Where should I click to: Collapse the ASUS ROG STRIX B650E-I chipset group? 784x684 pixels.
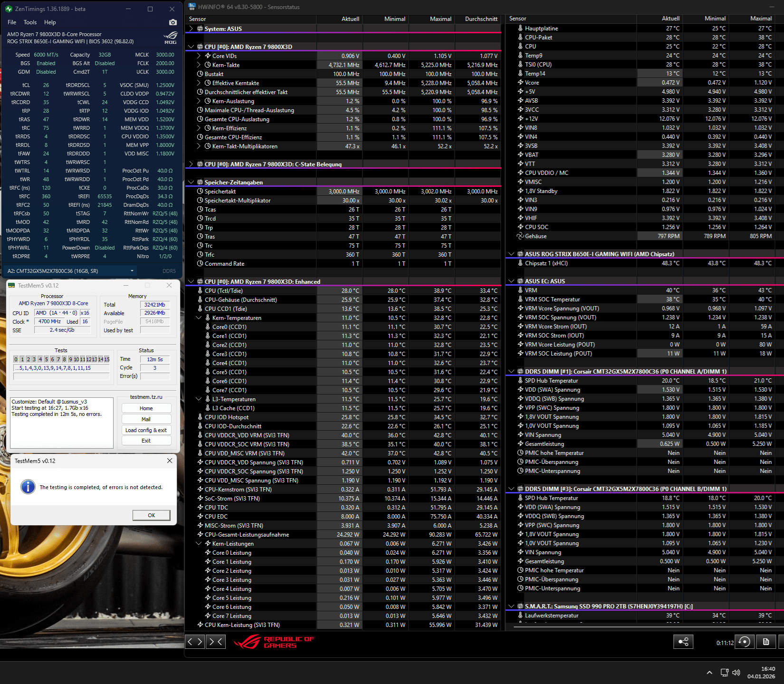511,254
